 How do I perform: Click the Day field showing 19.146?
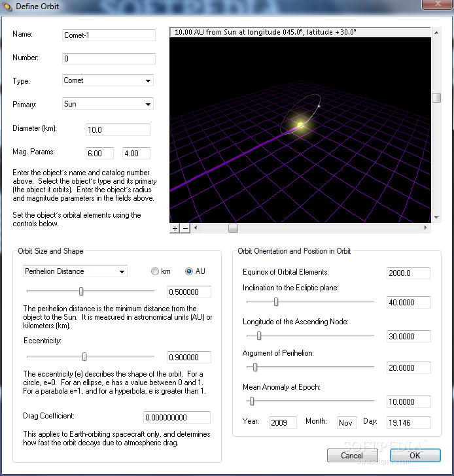(x=408, y=422)
